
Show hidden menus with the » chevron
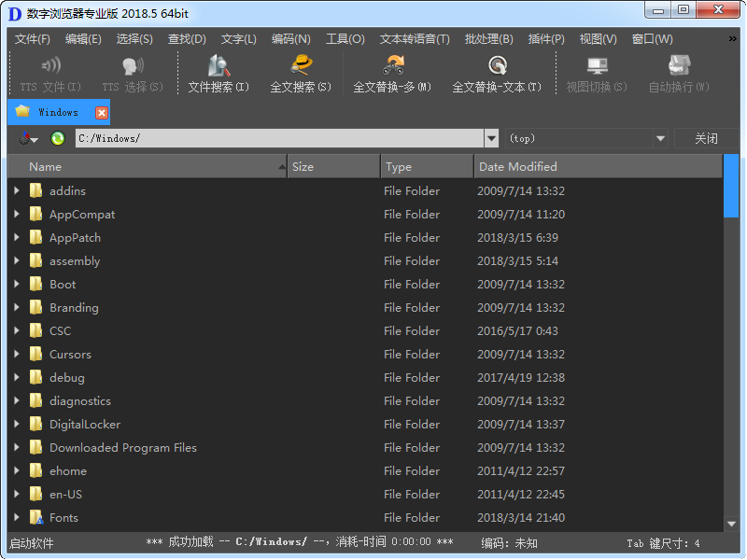coord(733,38)
